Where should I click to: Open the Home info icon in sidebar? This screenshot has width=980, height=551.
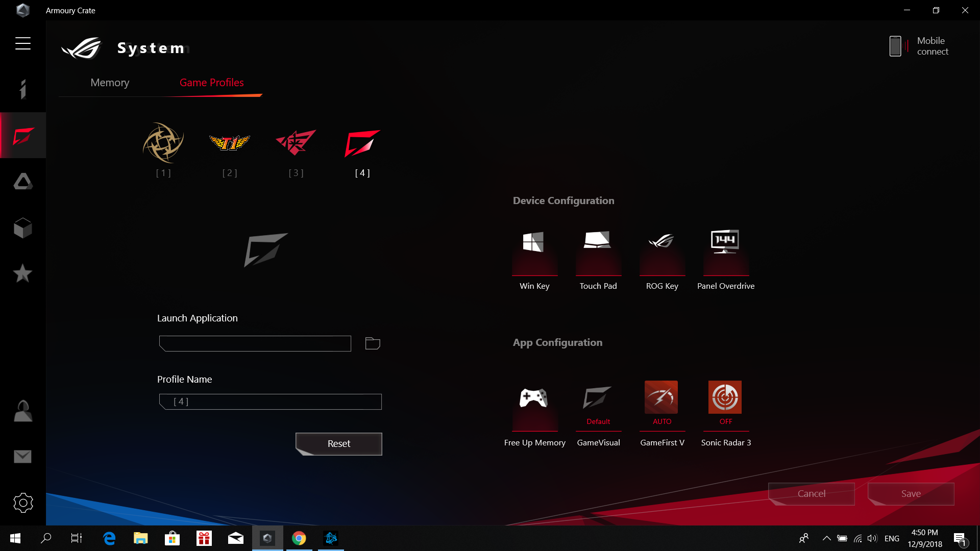click(x=22, y=89)
